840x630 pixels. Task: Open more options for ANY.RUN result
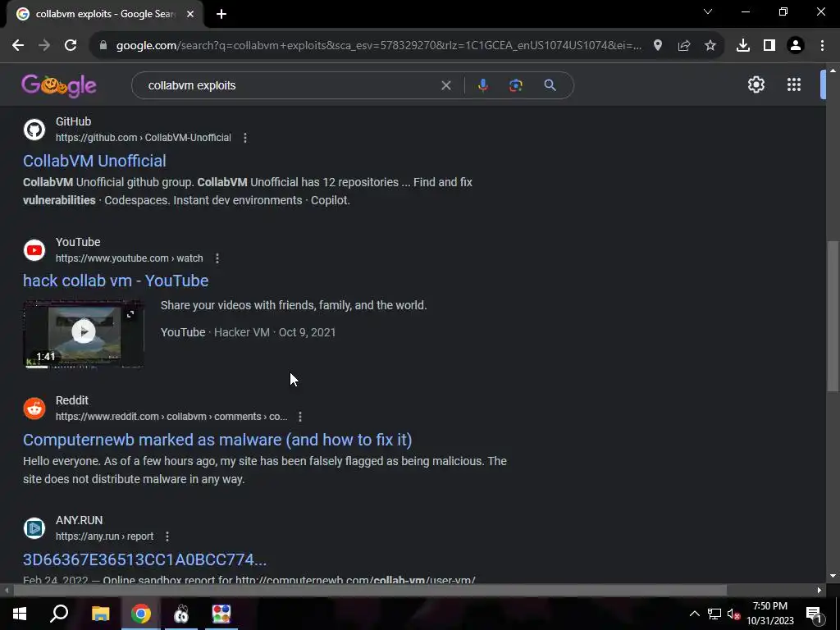point(167,536)
